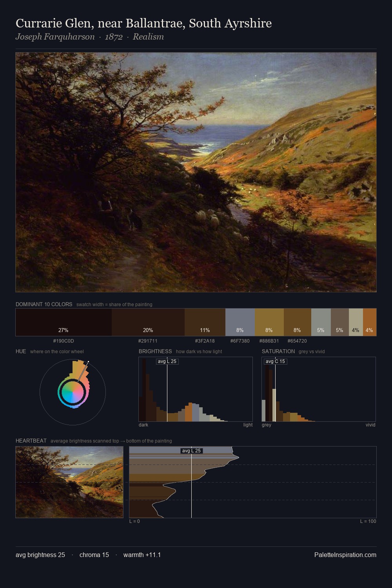Select the 8% grey-blue swatch #6F7380
The width and height of the screenshot is (392, 588).
click(x=240, y=322)
